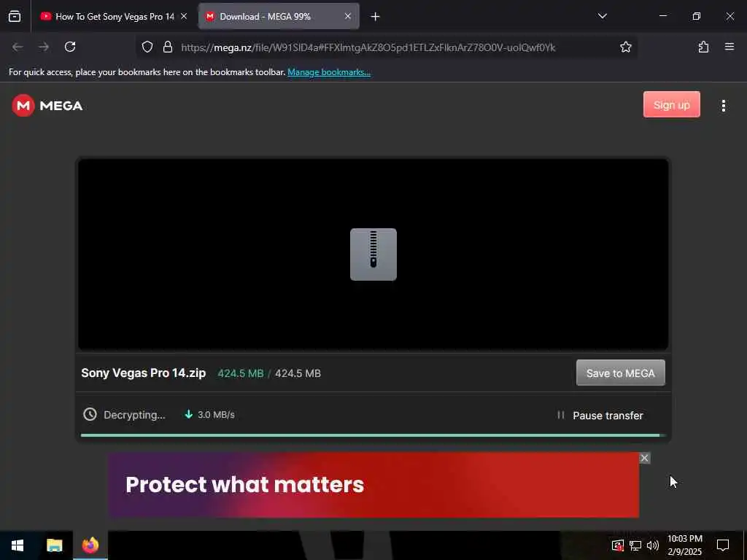Minimize the Firefox window
747x560 pixels.
click(662, 16)
